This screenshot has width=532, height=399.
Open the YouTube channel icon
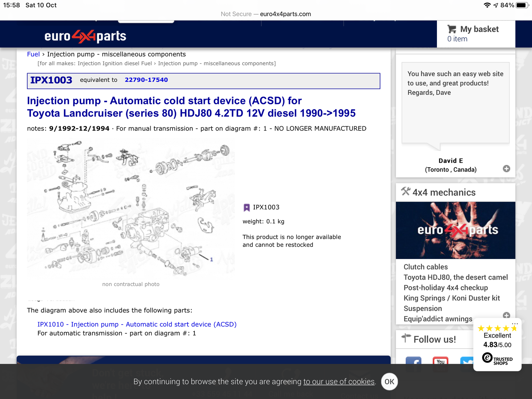point(441,361)
